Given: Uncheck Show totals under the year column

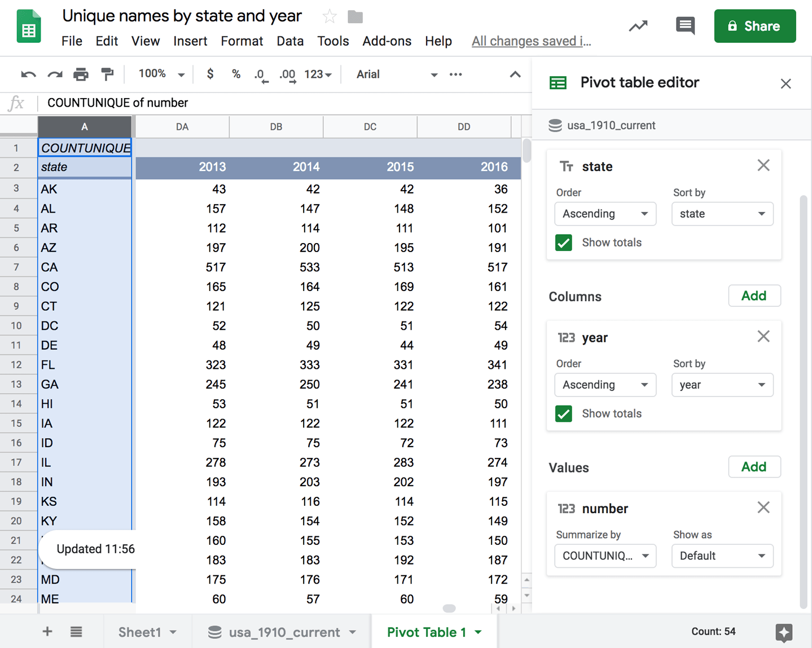Looking at the screenshot, I should pyautogui.click(x=564, y=413).
